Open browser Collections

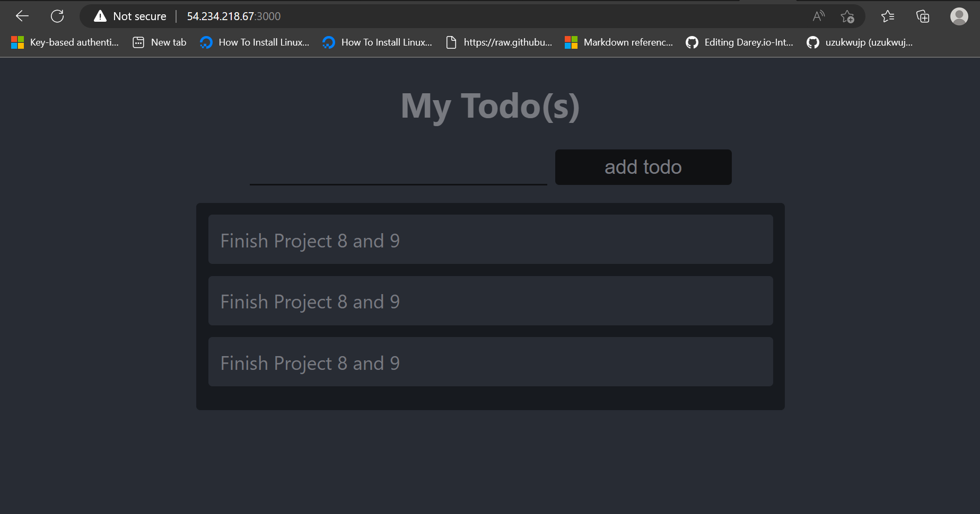click(x=923, y=16)
